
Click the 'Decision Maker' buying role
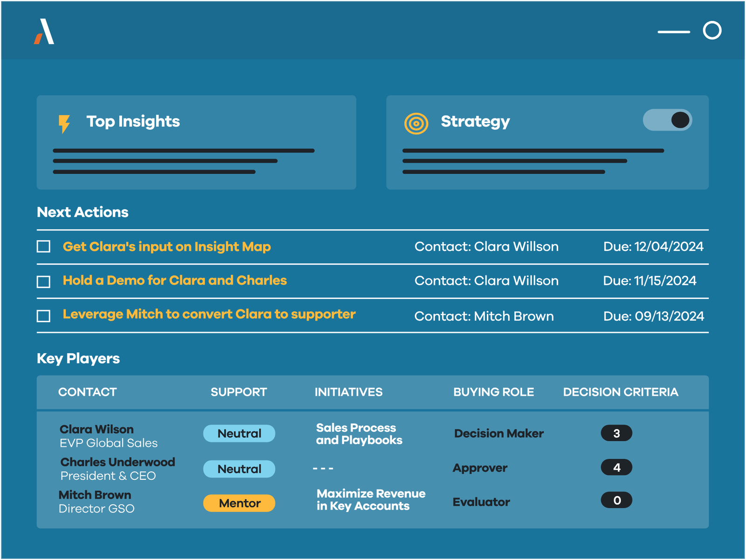tap(499, 434)
